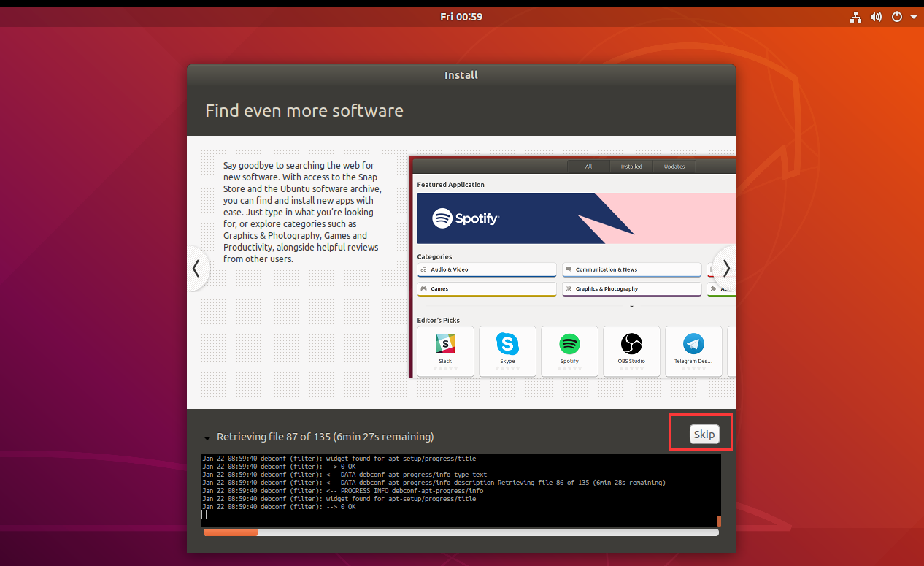Expand more categories chevron
Image resolution: width=924 pixels, height=566 pixels.
[x=631, y=307]
